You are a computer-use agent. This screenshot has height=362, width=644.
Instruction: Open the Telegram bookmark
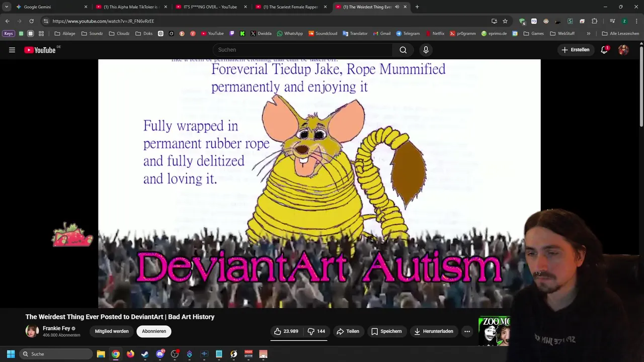pyautogui.click(x=408, y=34)
